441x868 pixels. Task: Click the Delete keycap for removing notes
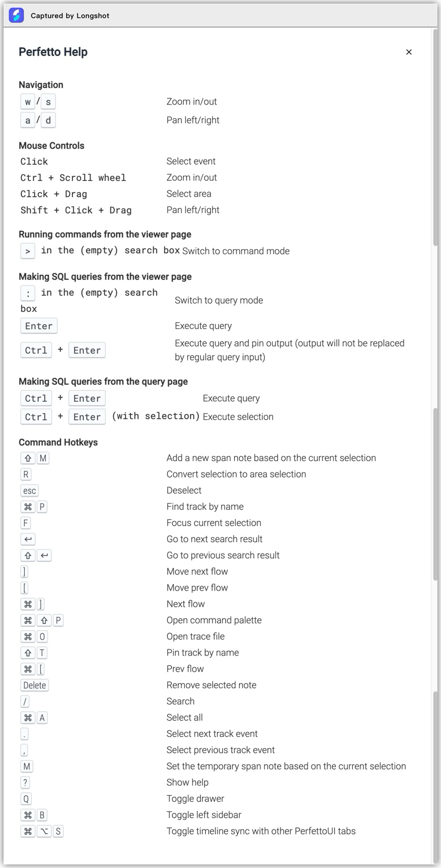(34, 684)
